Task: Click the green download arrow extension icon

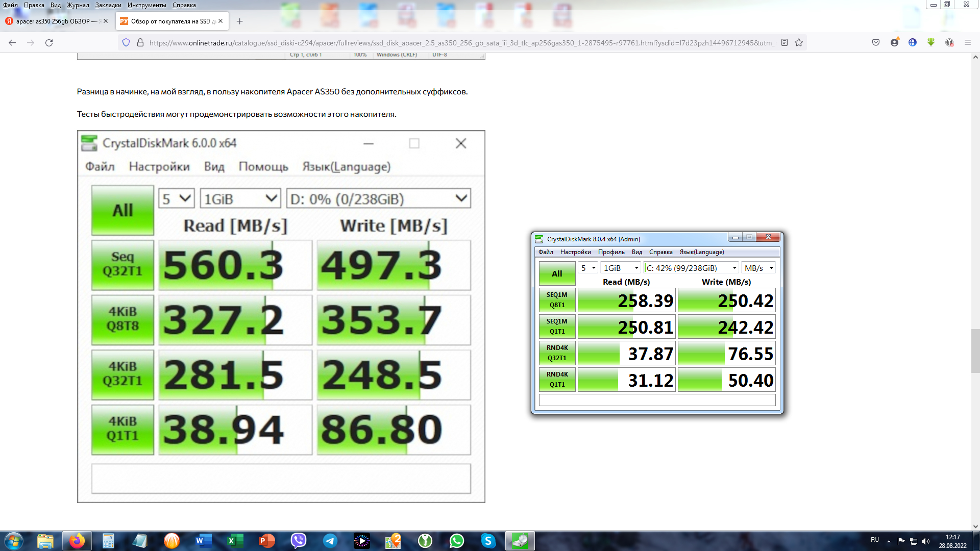Action: click(x=931, y=43)
